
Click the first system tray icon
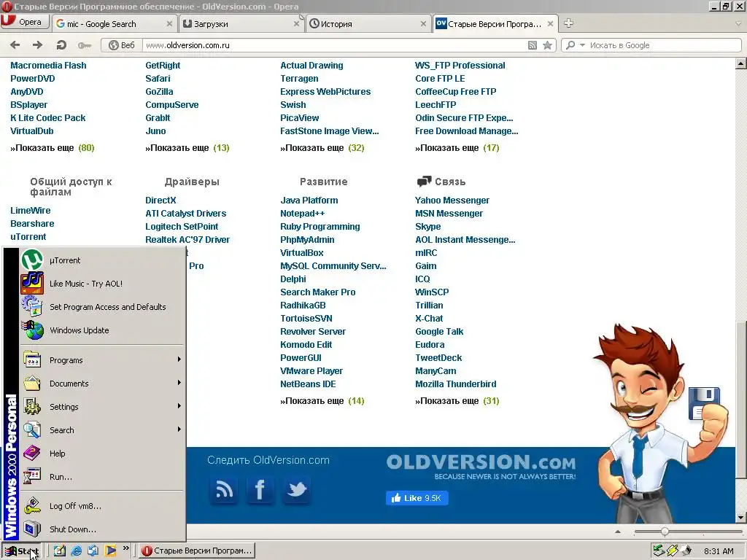[x=659, y=551]
